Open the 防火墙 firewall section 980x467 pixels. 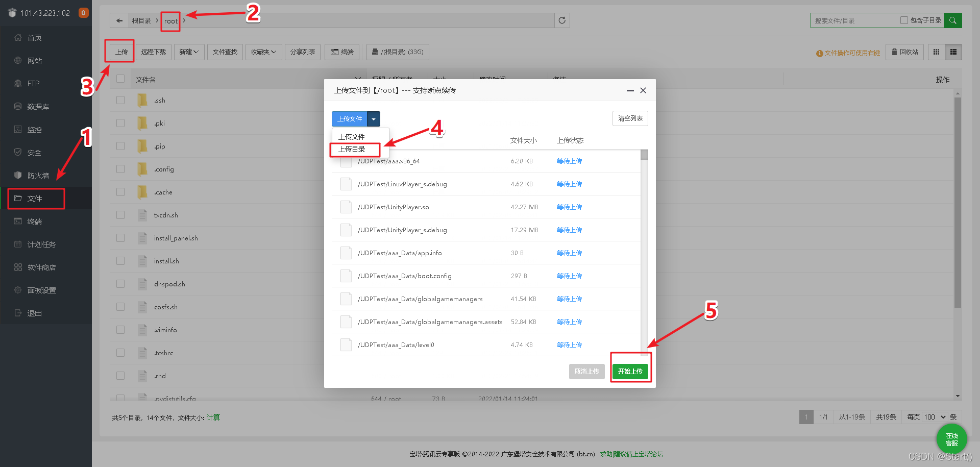pos(38,176)
